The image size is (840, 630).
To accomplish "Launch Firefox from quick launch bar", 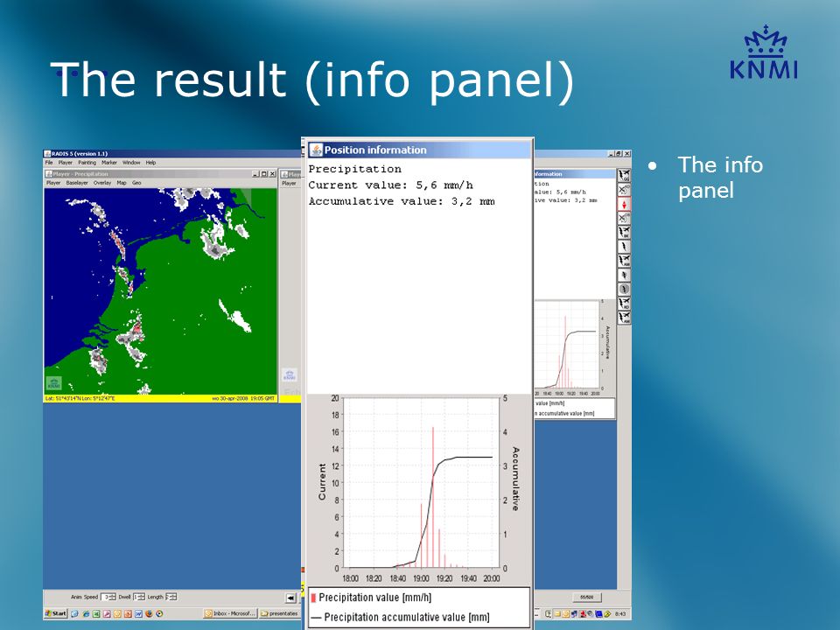I will [149, 613].
